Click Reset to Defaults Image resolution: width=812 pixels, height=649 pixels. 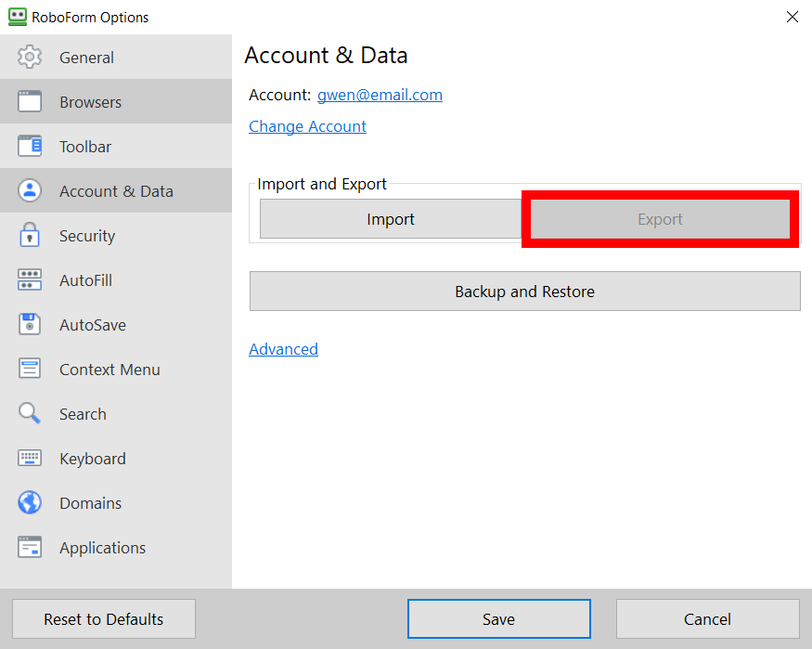[x=104, y=619]
